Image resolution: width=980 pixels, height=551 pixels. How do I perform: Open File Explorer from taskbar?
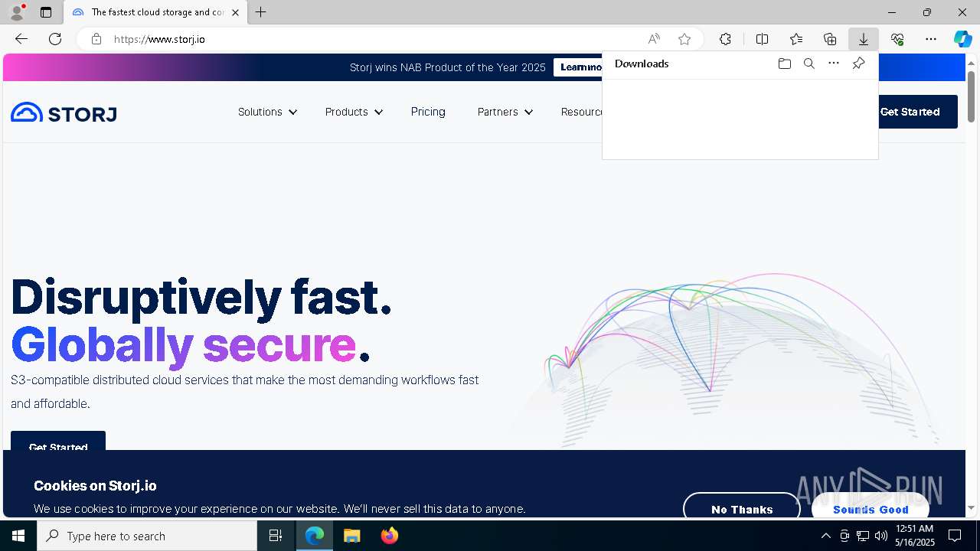(352, 536)
